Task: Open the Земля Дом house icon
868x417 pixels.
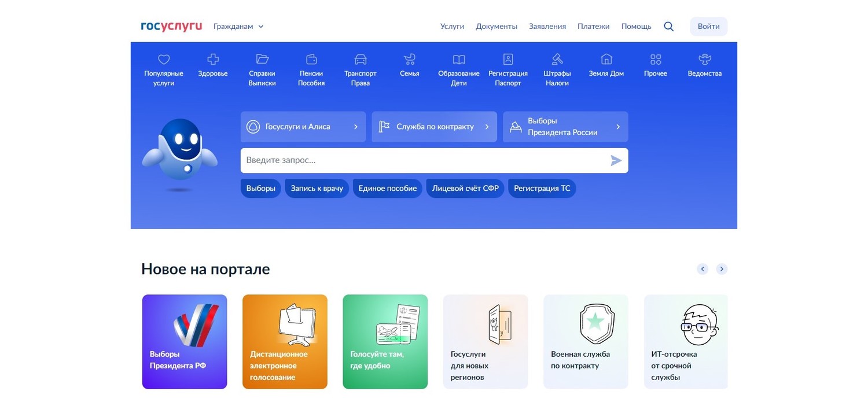Action: [x=606, y=59]
